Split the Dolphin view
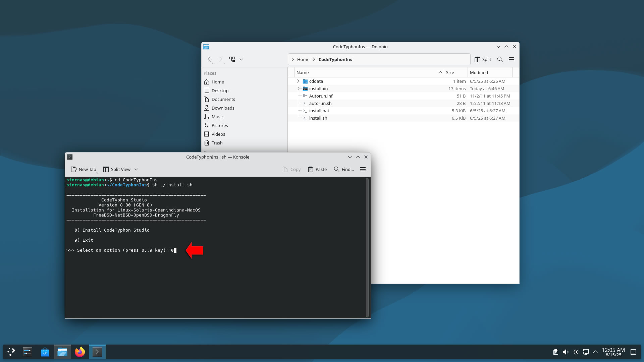 (x=483, y=59)
